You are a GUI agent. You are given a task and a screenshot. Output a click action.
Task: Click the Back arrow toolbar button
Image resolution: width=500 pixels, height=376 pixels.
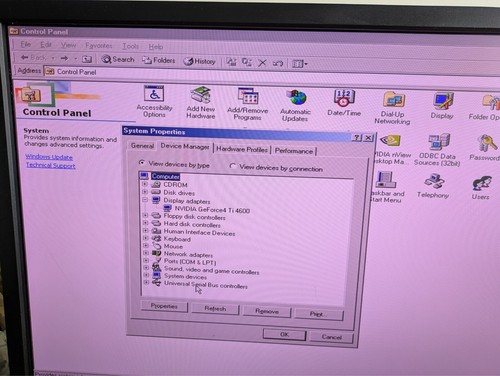pos(33,57)
